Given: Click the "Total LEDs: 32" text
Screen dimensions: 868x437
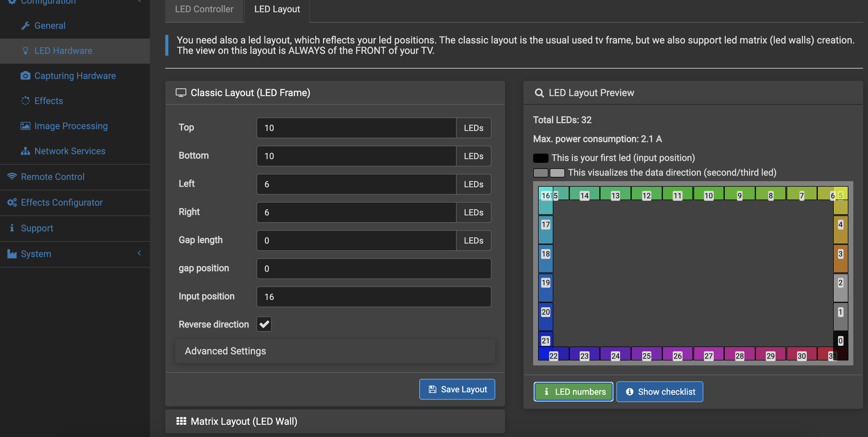Looking at the screenshot, I should pyautogui.click(x=562, y=120).
